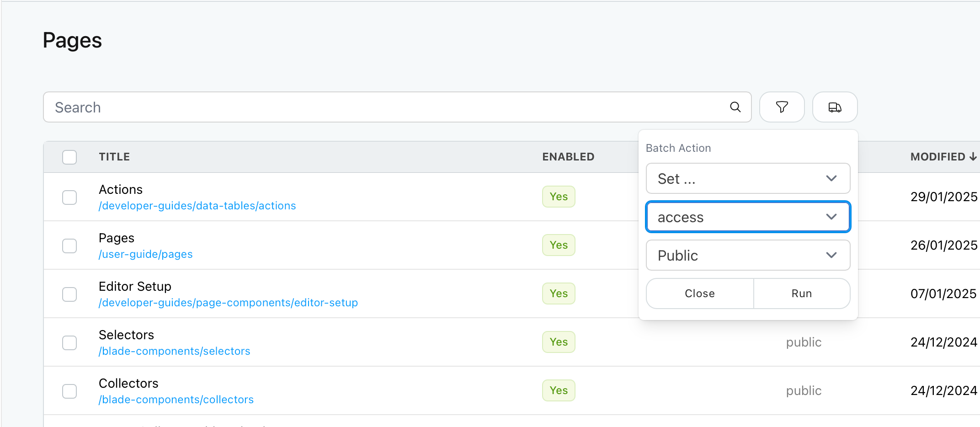Viewport: 980px width, 427px height.
Task: Sort by the TITLE column header
Action: [114, 157]
